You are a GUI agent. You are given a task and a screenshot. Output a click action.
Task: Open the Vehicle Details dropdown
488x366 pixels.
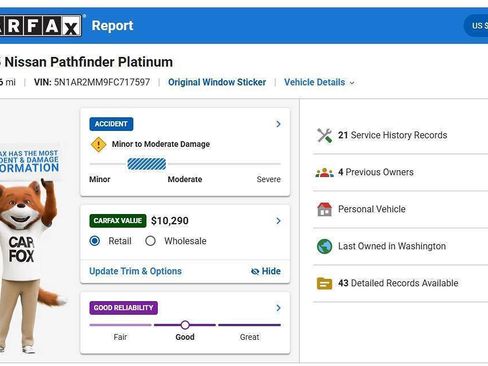coord(319,82)
